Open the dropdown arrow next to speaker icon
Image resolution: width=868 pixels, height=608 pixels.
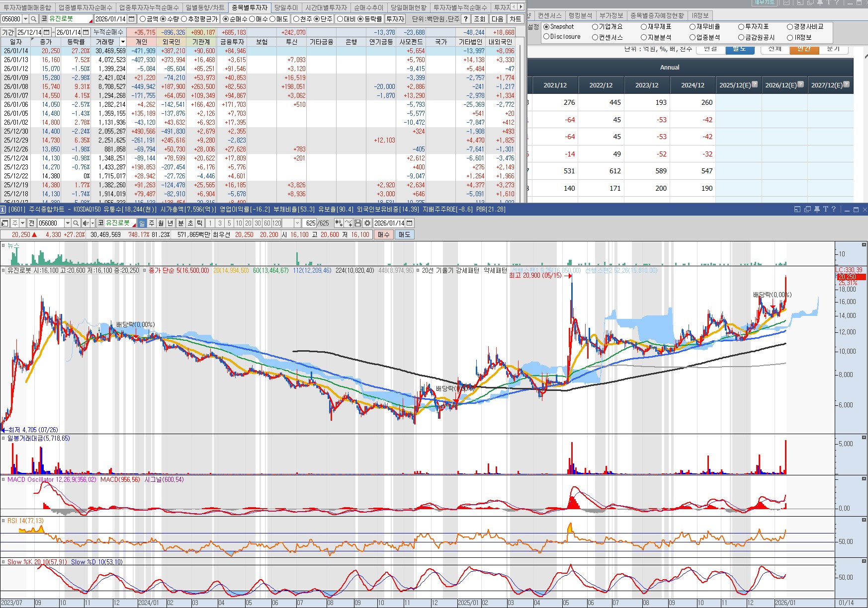coord(92,223)
